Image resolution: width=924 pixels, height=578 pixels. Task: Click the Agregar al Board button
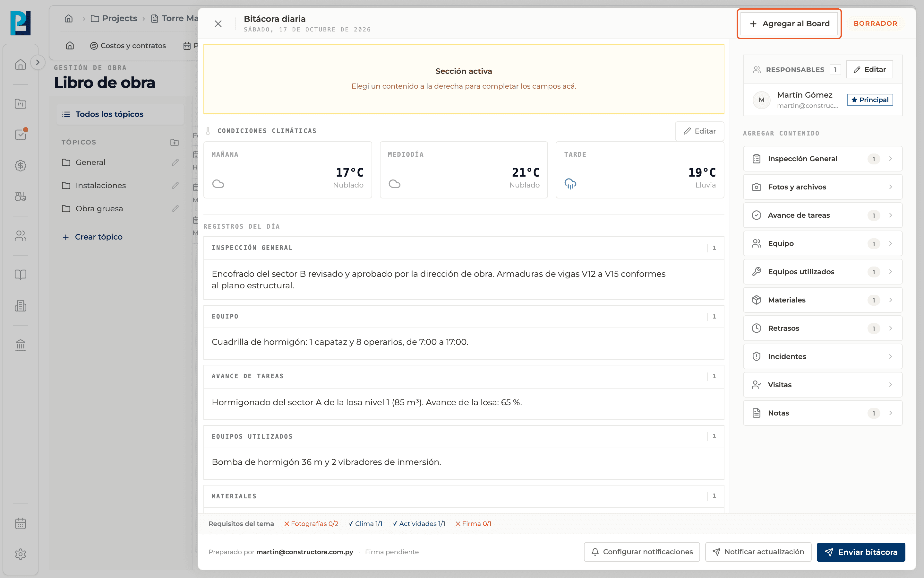pos(789,24)
